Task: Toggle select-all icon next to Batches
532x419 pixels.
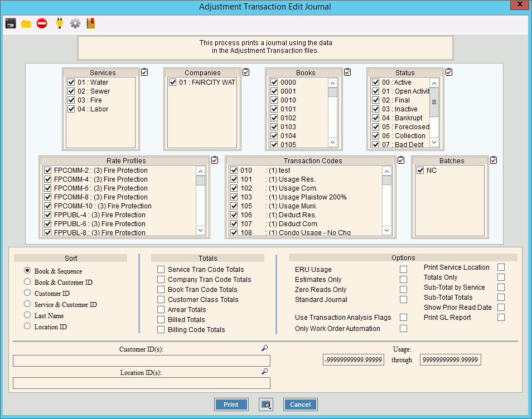Action: pos(492,160)
